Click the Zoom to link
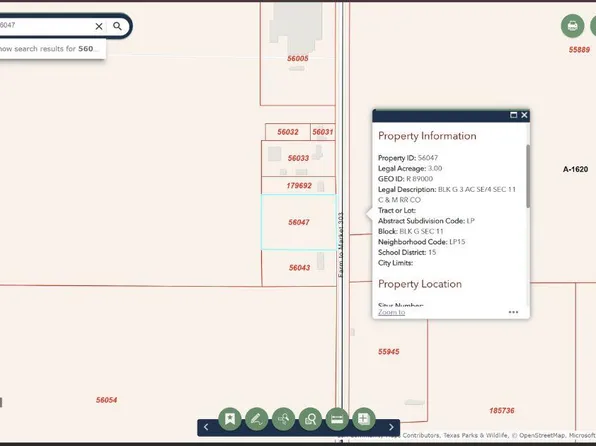 point(392,312)
